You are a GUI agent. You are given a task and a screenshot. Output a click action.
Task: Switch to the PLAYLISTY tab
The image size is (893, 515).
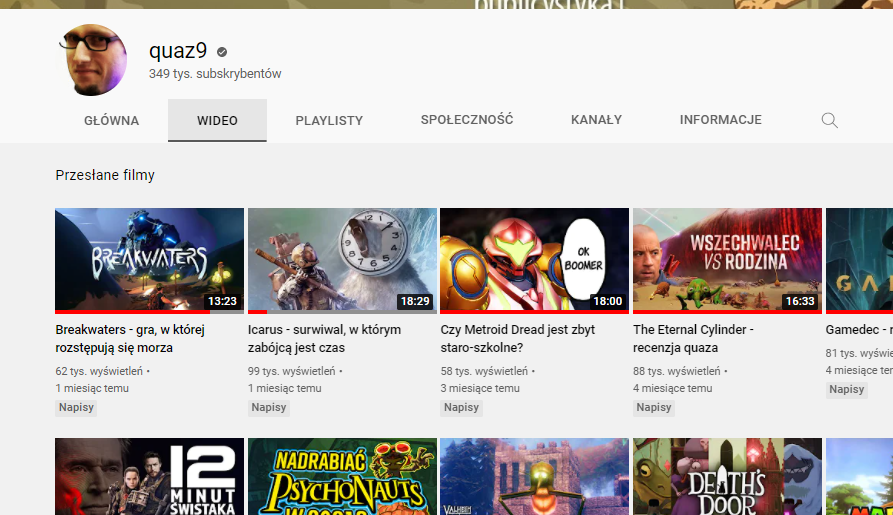(329, 120)
